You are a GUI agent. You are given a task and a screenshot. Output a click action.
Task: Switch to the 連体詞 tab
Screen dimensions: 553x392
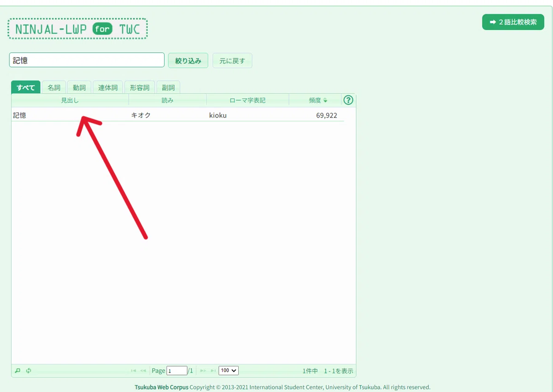tap(108, 87)
